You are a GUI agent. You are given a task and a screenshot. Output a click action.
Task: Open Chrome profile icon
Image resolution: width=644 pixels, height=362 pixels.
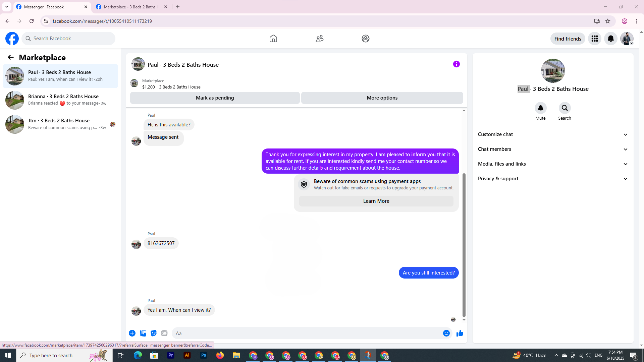625,21
